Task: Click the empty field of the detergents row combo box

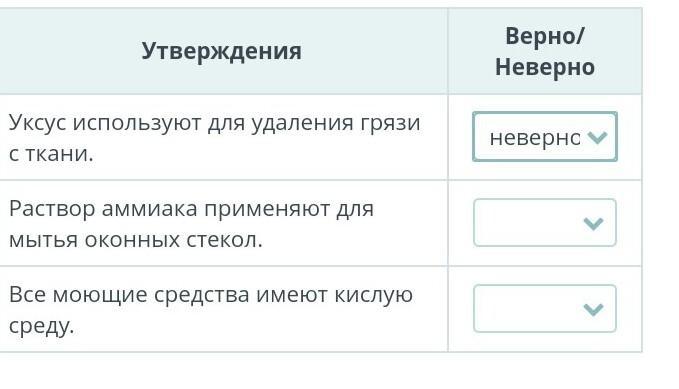Action: pos(528,308)
